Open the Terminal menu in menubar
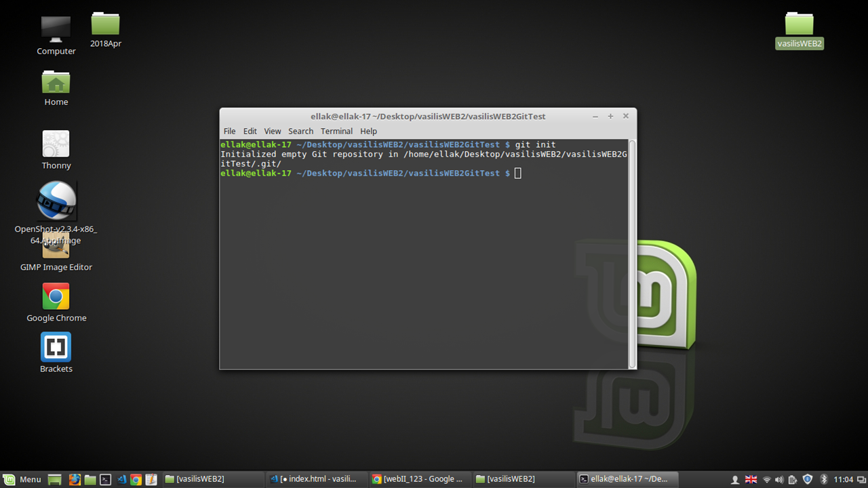 click(336, 131)
